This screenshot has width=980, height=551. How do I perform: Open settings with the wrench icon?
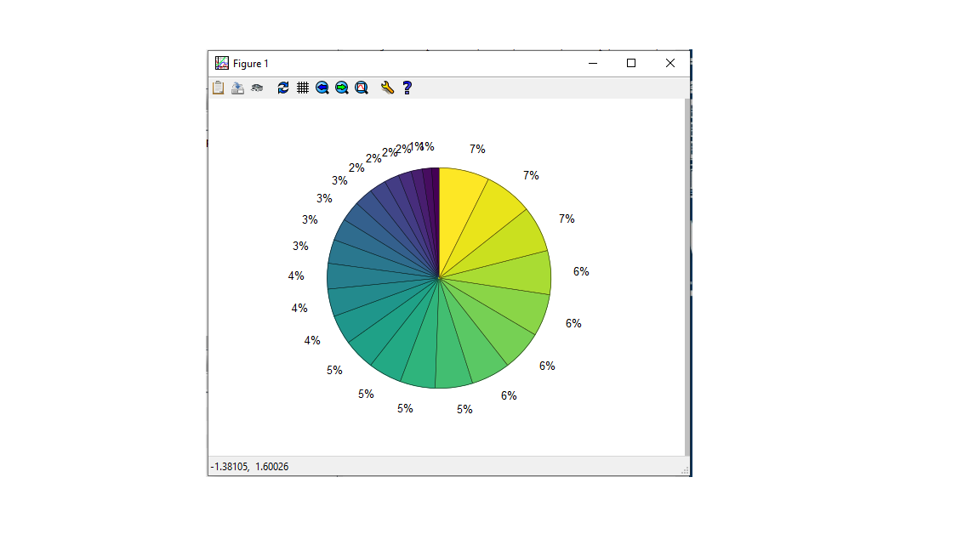coord(387,88)
